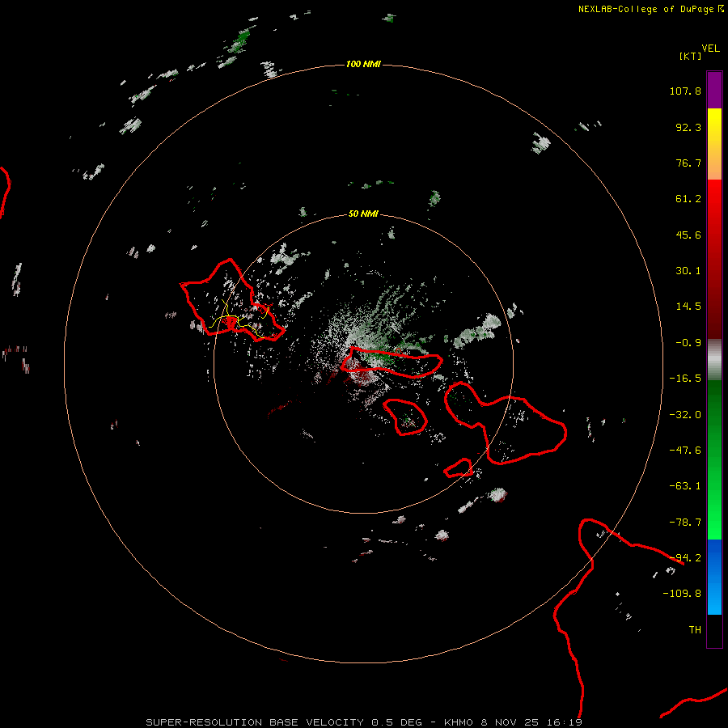
Task: Click the VEL label above color scale
Action: click(x=711, y=48)
